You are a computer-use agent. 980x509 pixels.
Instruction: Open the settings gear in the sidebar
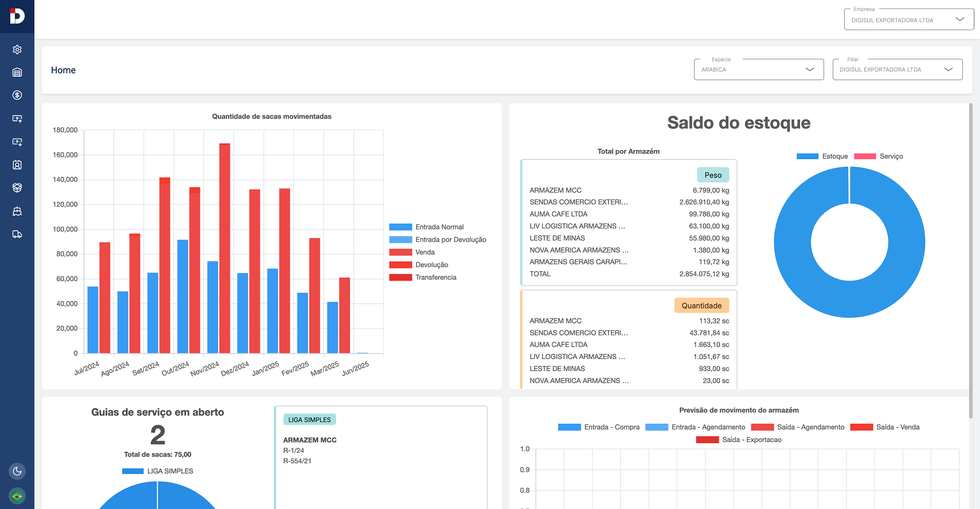(17, 49)
